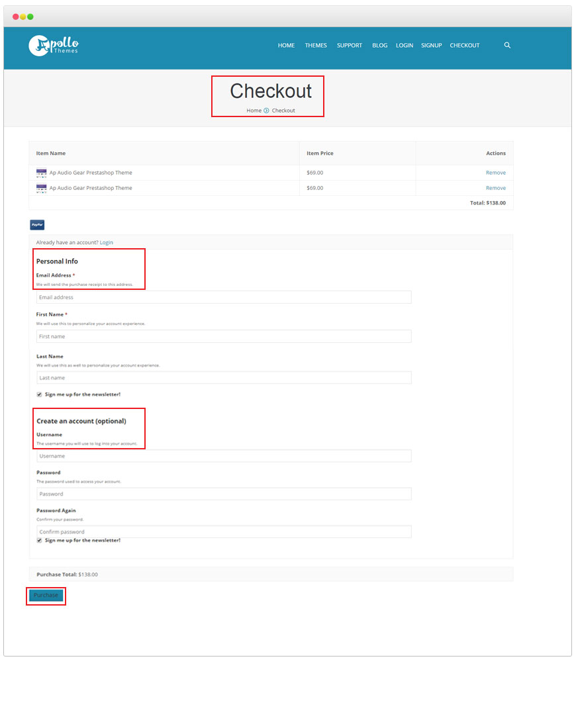The height and width of the screenshot is (728, 576).
Task: Focus the Email address input field
Action: (224, 297)
